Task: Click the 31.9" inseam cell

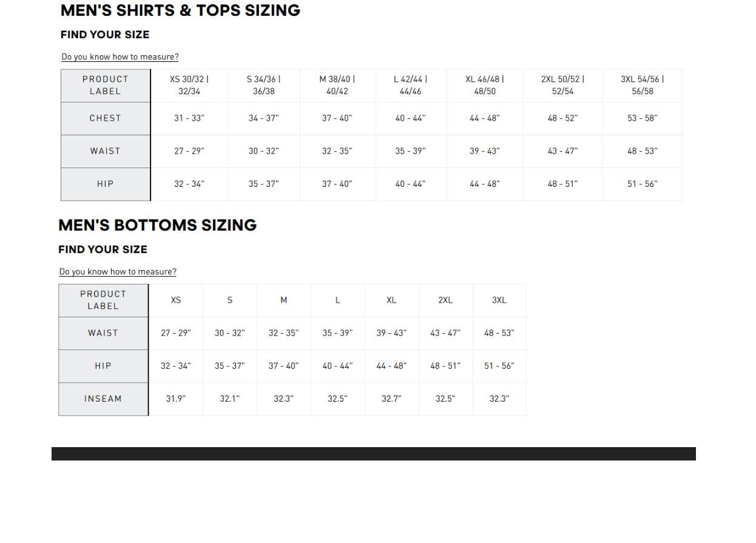Action: (x=176, y=399)
